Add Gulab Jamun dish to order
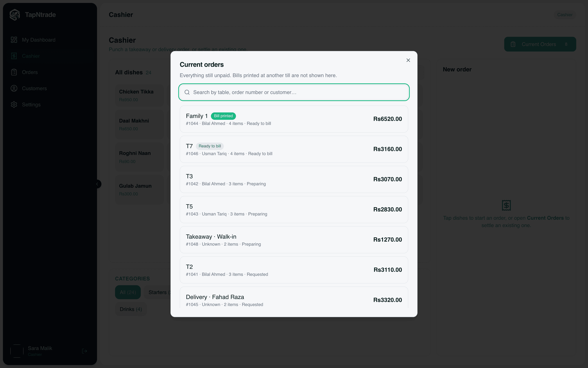 [x=139, y=190]
